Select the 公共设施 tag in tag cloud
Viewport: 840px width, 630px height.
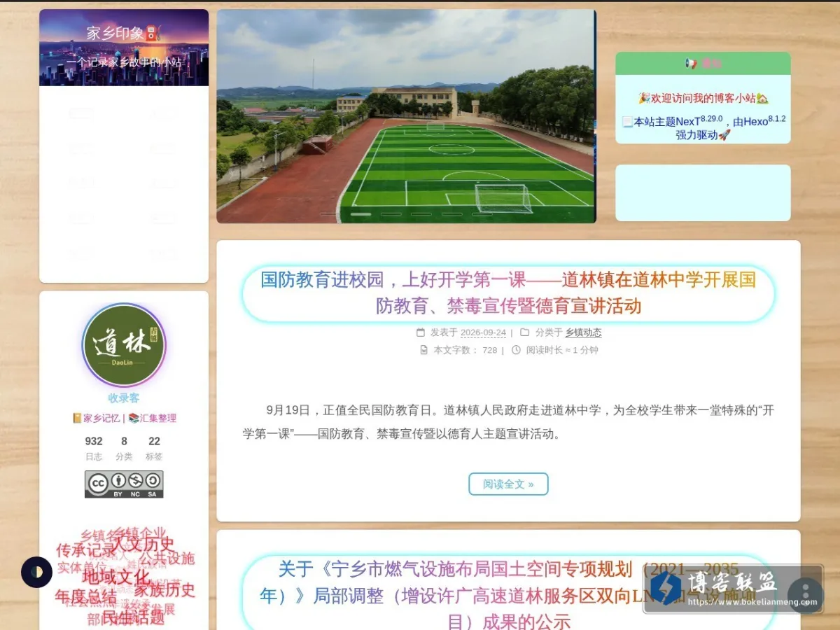(x=167, y=559)
